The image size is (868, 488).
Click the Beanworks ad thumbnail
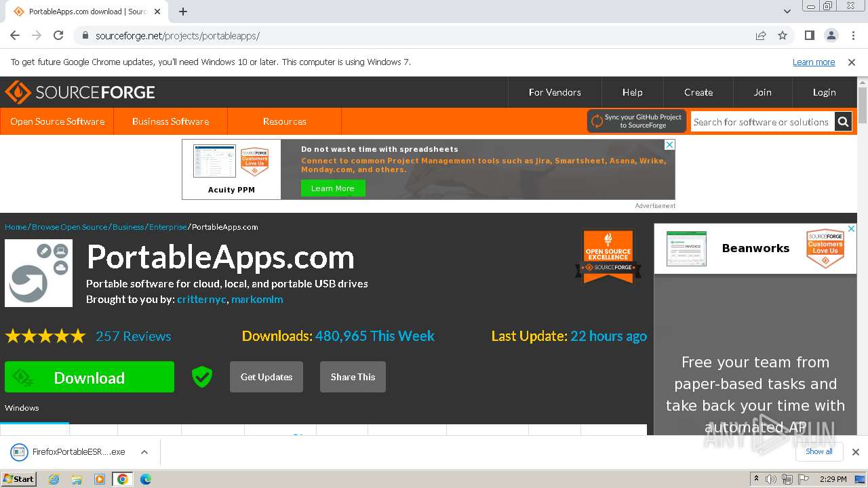[686, 248]
